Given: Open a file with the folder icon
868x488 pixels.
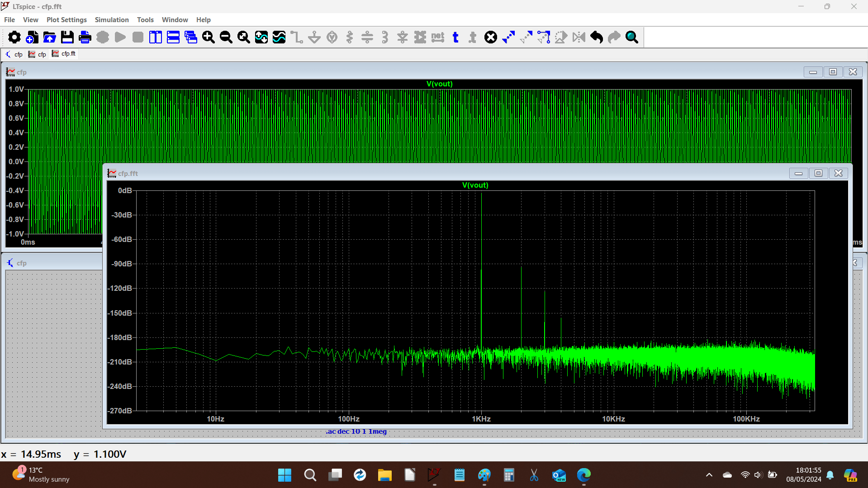Looking at the screenshot, I should [49, 37].
